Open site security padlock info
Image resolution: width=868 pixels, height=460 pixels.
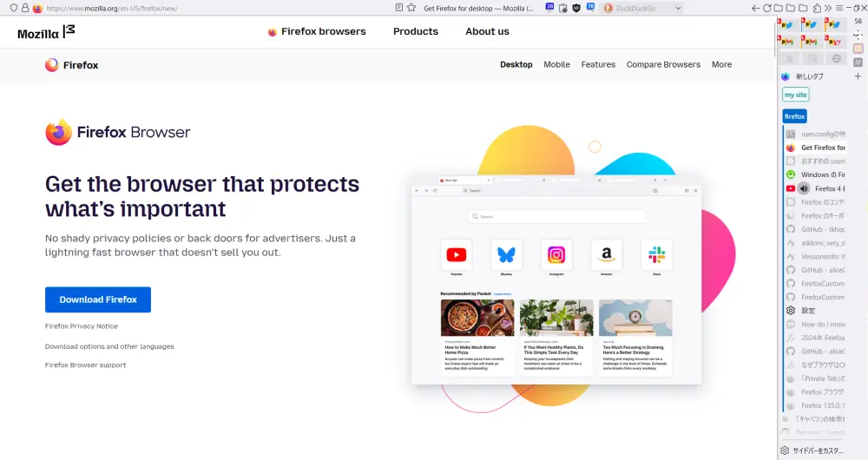(25, 9)
